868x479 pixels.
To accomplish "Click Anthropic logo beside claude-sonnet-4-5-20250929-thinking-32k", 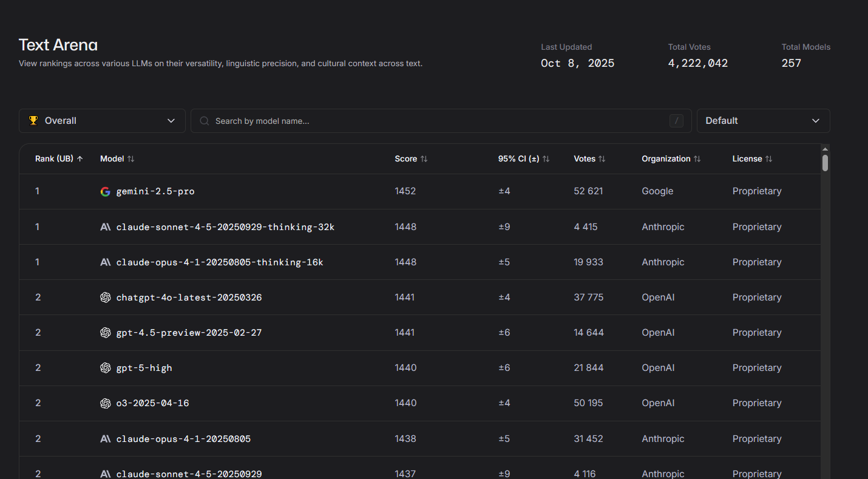I will pyautogui.click(x=105, y=227).
